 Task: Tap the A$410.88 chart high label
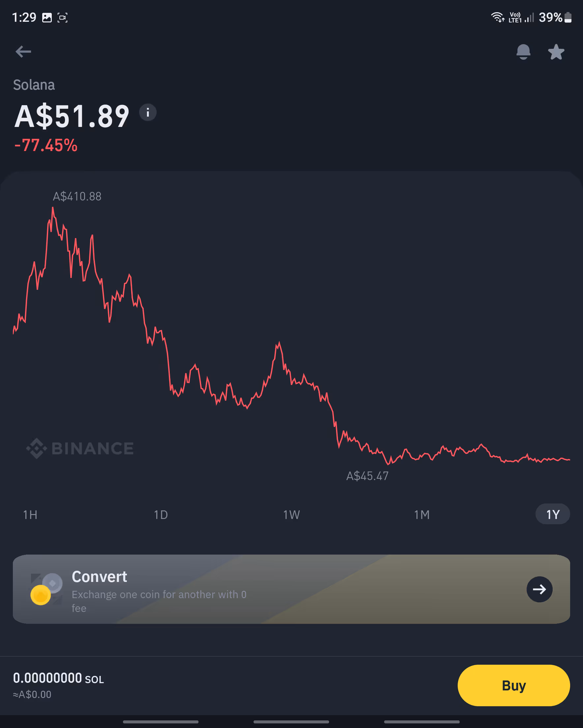(x=77, y=197)
